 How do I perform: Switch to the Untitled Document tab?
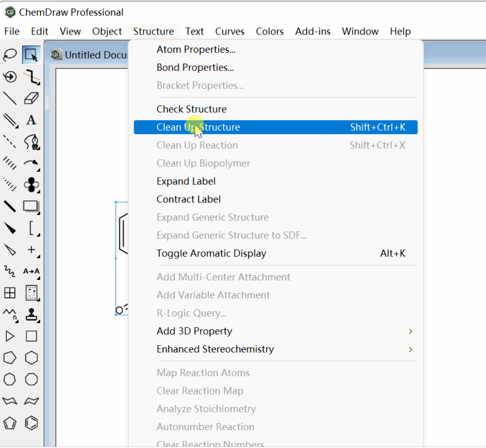tap(91, 55)
